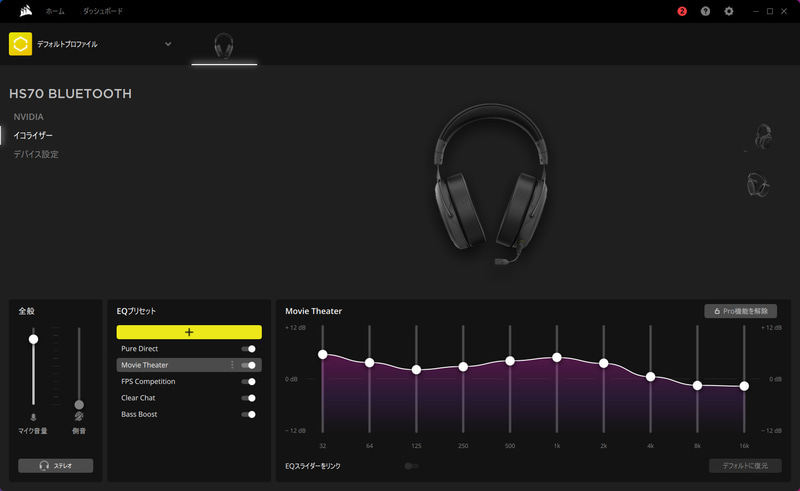This screenshot has height=491, width=800.
Task: Click the sidetone muted icon
Action: coord(79,417)
